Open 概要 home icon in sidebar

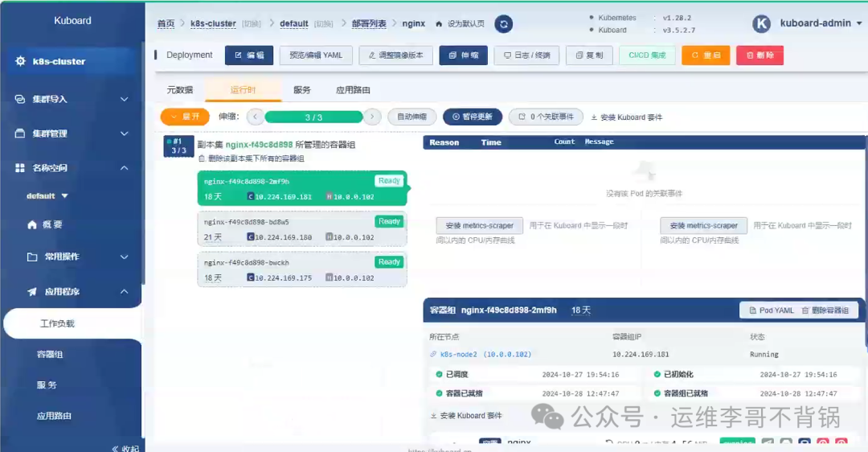tap(32, 225)
